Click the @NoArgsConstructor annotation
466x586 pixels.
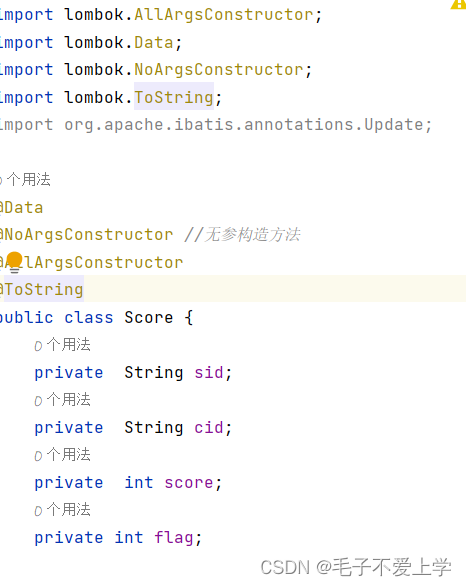click(x=87, y=235)
